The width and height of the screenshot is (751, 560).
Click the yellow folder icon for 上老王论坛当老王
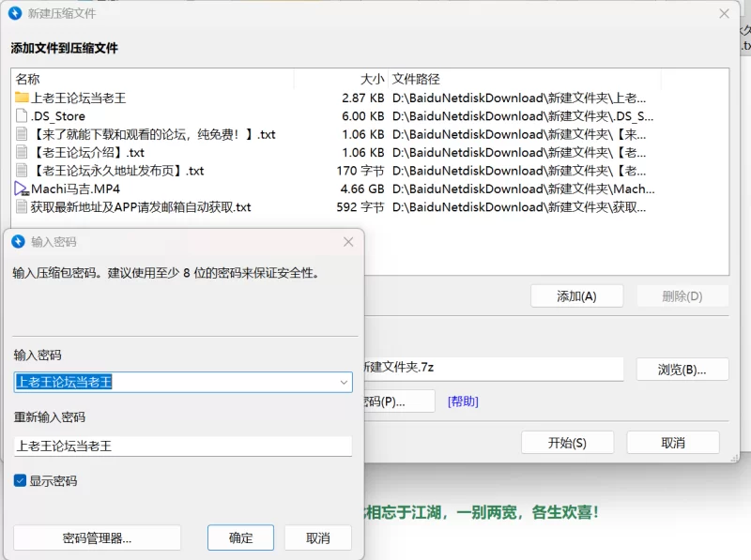(22, 98)
